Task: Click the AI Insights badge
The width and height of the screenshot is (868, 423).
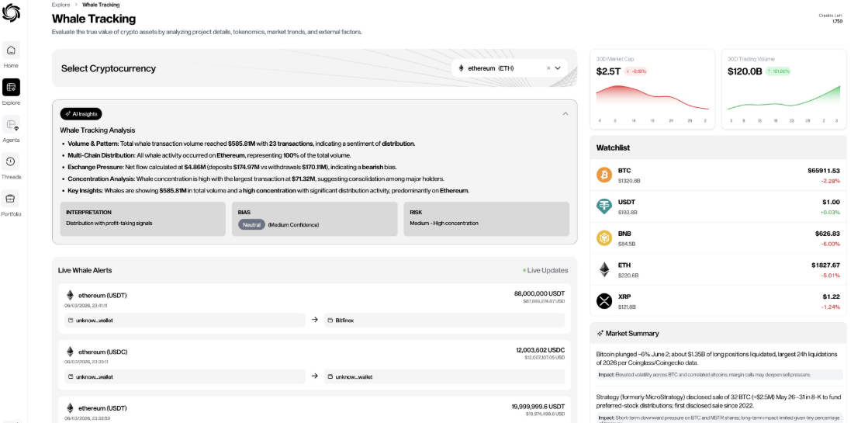Action: pos(81,114)
